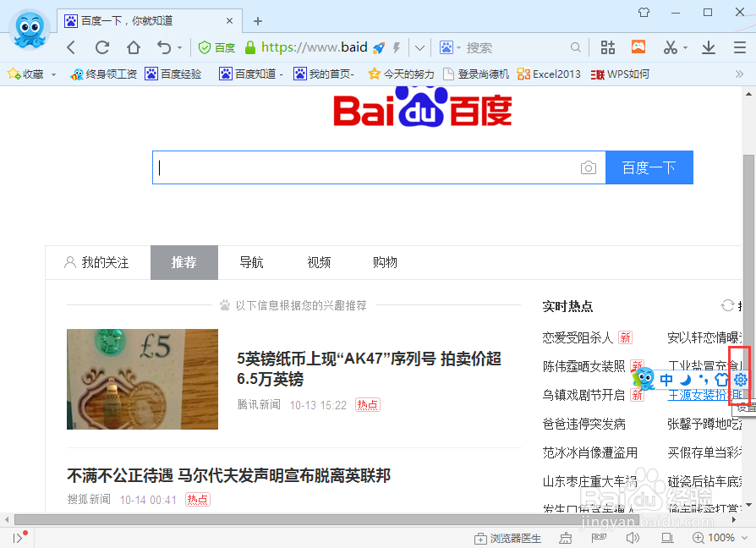The image size is (756, 548).
Task: Close the 百度一下 tab
Action: (x=229, y=21)
